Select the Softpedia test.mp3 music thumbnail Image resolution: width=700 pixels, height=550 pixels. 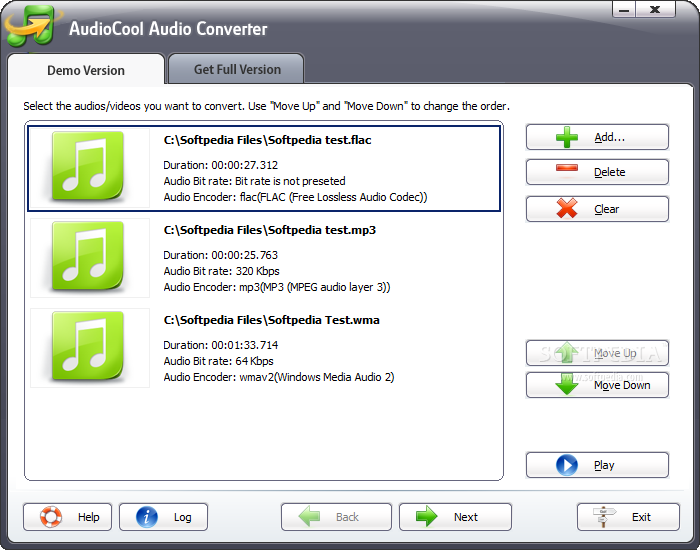[90, 258]
